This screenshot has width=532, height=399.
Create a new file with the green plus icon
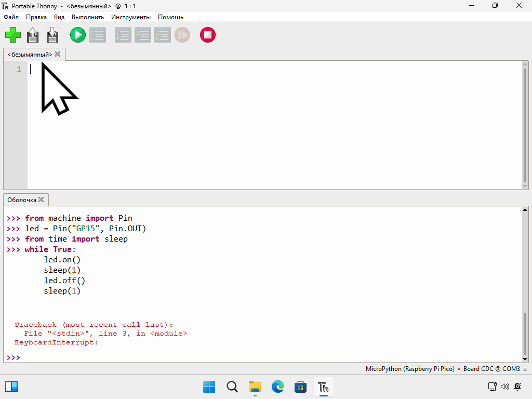(13, 35)
